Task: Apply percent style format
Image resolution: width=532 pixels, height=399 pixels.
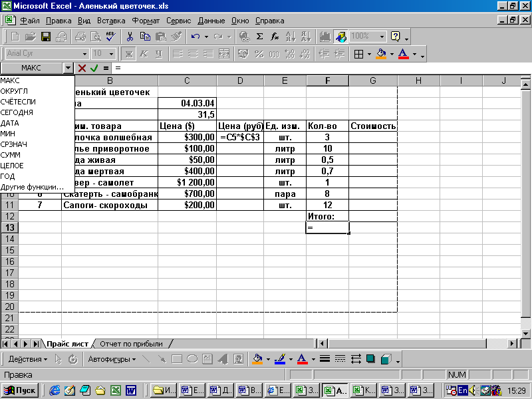Action: (x=259, y=54)
